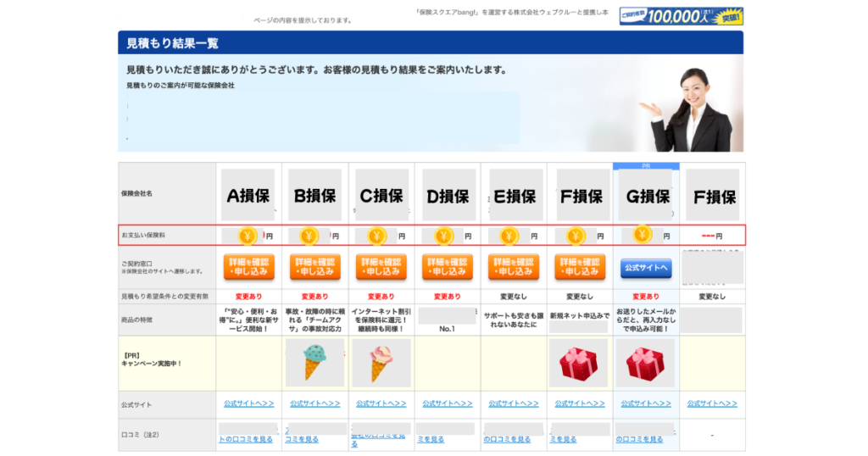Click the yen coin icon under C損保
Image resolution: width=868 pixels, height=456 pixels.
[x=377, y=236]
